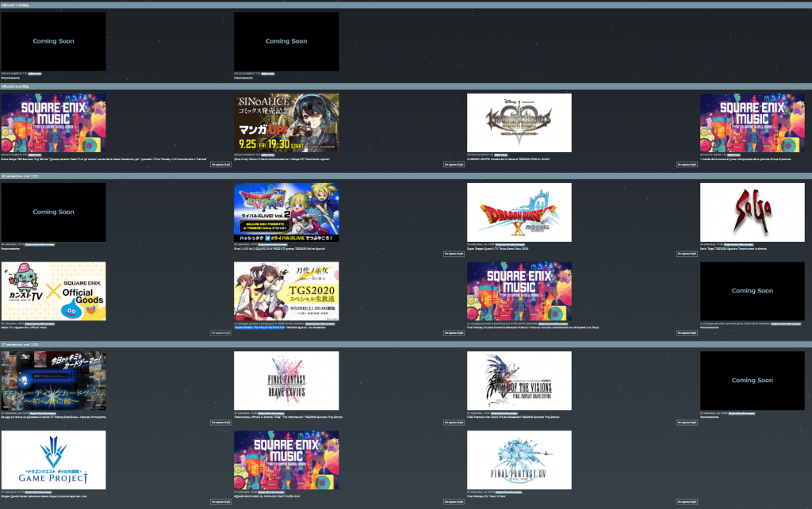Open Coming Soon thumbnail left of Rivals Ace LIVE
The image size is (812, 509).
click(x=53, y=212)
